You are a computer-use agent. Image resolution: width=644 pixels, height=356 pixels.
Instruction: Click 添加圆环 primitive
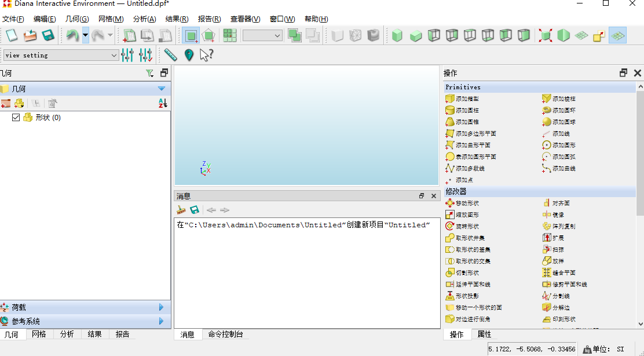point(559,110)
